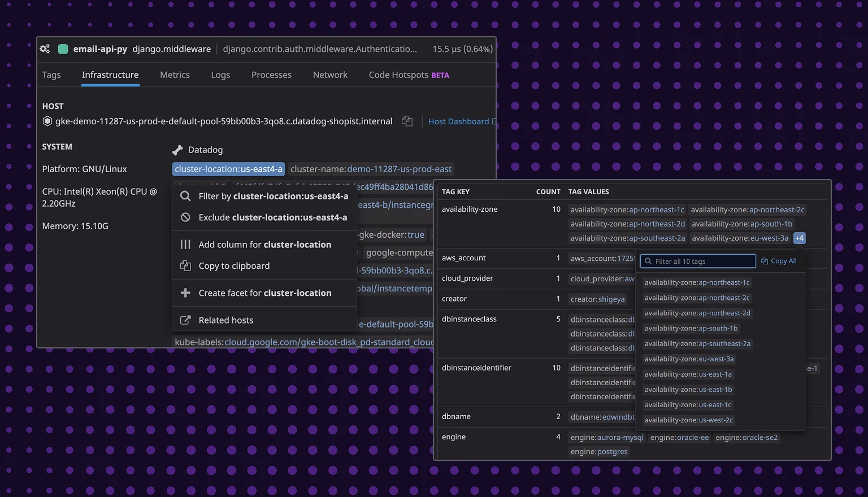
Task: Select availability-zone:ap-northeast-2d in the dropdown list
Action: (698, 313)
